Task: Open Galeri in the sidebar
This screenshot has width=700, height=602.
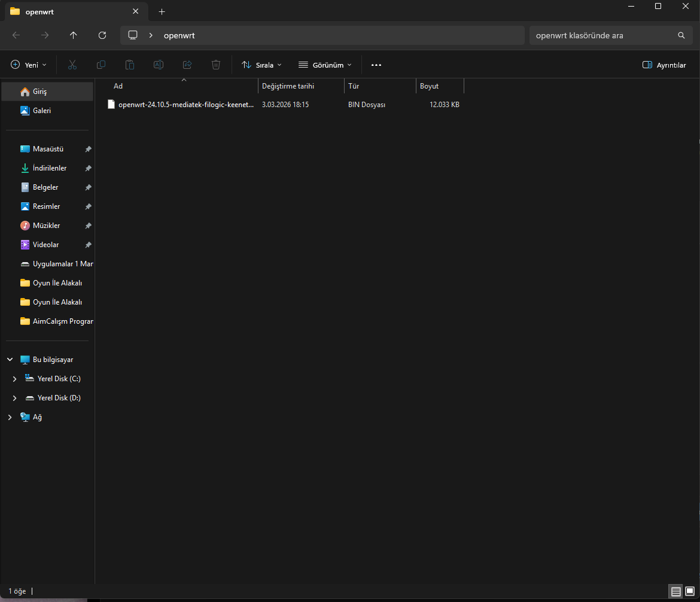Action: [x=47, y=110]
